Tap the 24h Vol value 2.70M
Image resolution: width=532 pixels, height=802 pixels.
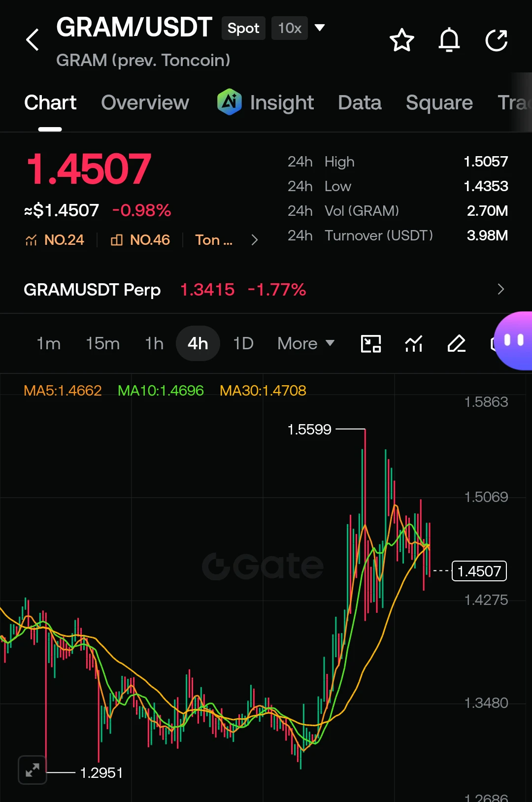[x=487, y=211]
